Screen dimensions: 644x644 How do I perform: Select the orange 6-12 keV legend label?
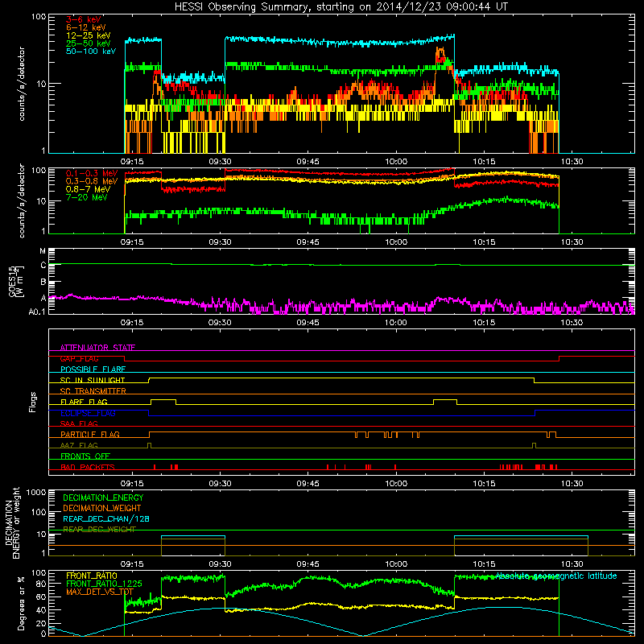[x=86, y=27]
